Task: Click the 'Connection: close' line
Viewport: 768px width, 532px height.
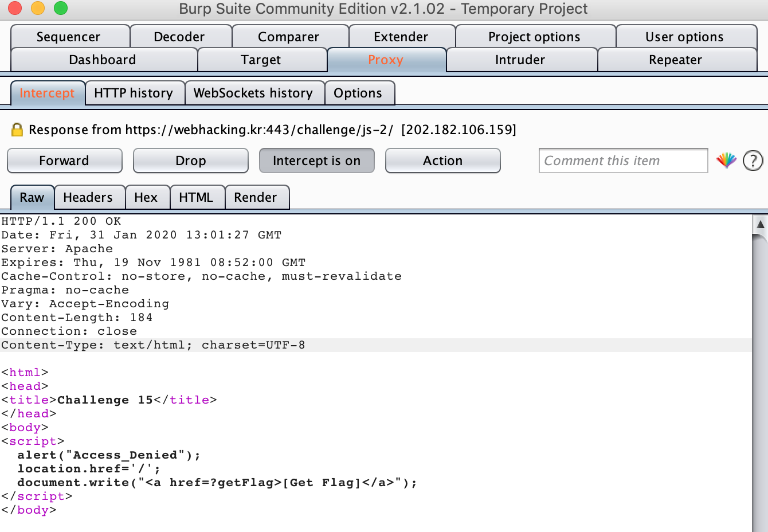Action: point(69,331)
